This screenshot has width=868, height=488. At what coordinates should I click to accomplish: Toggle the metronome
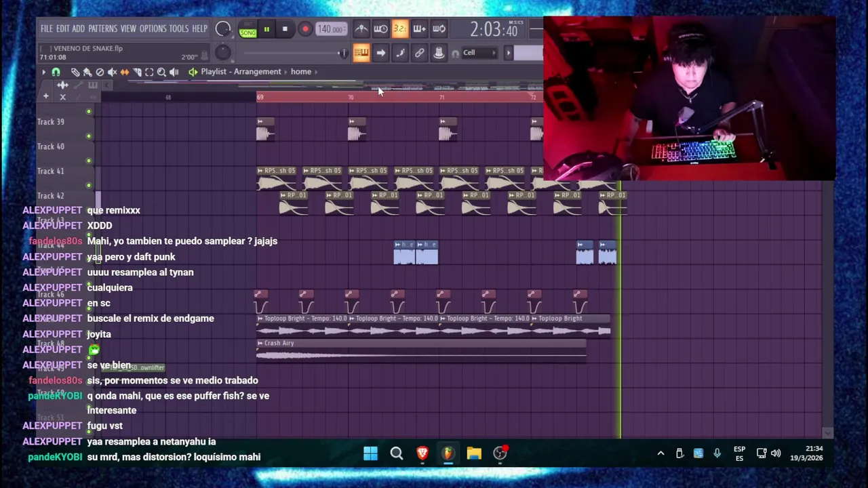click(361, 29)
